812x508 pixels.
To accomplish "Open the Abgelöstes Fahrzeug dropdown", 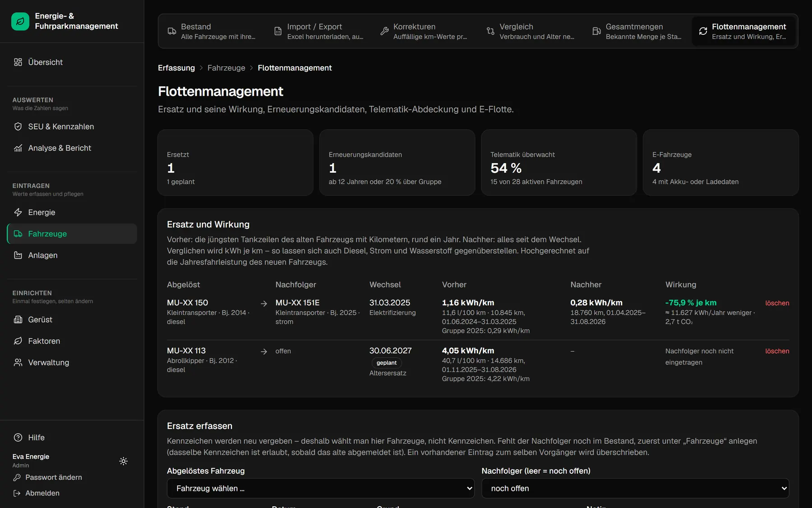I will [x=321, y=489].
